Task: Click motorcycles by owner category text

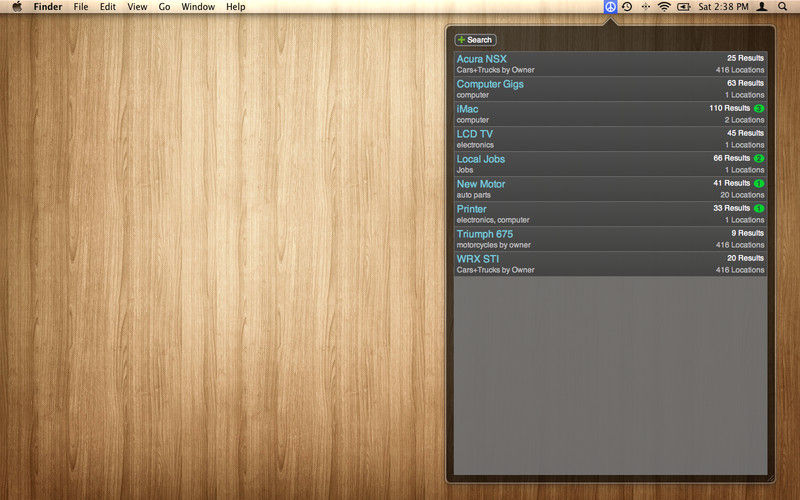Action: click(x=493, y=245)
